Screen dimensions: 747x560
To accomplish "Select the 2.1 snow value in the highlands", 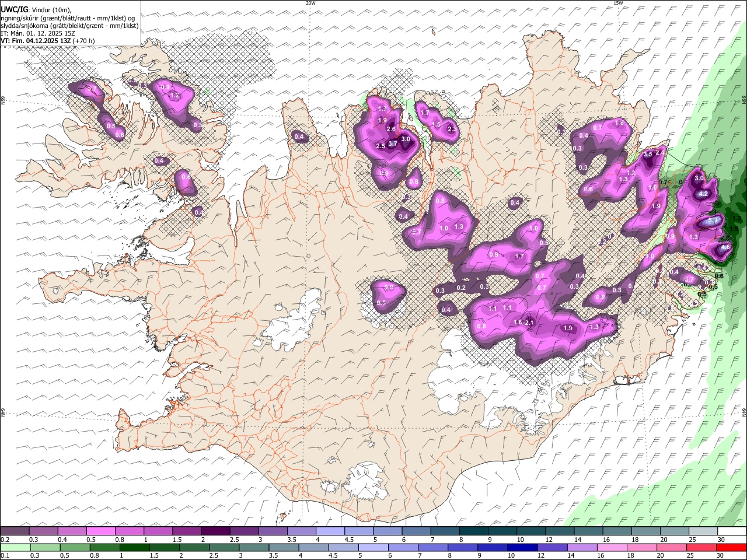I will 529,322.
